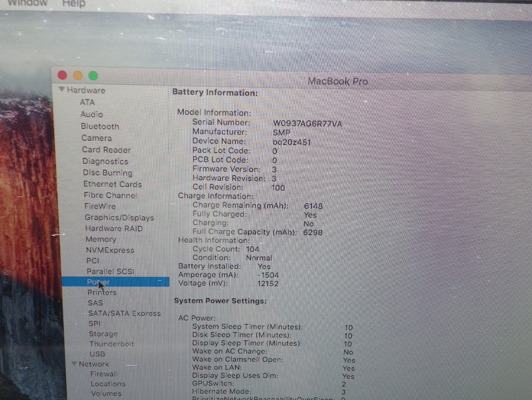
Task: Select SPI in the sidebar
Action: [x=95, y=323]
